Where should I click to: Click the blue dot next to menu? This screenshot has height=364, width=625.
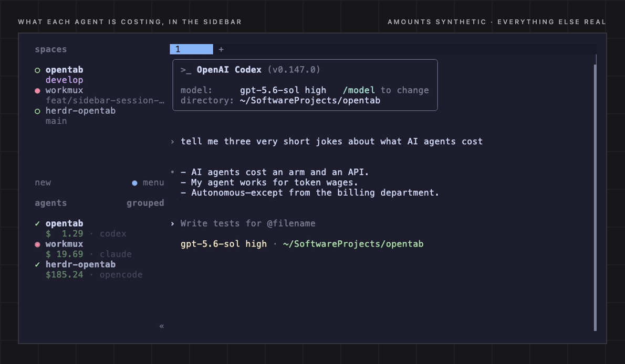[x=135, y=183]
